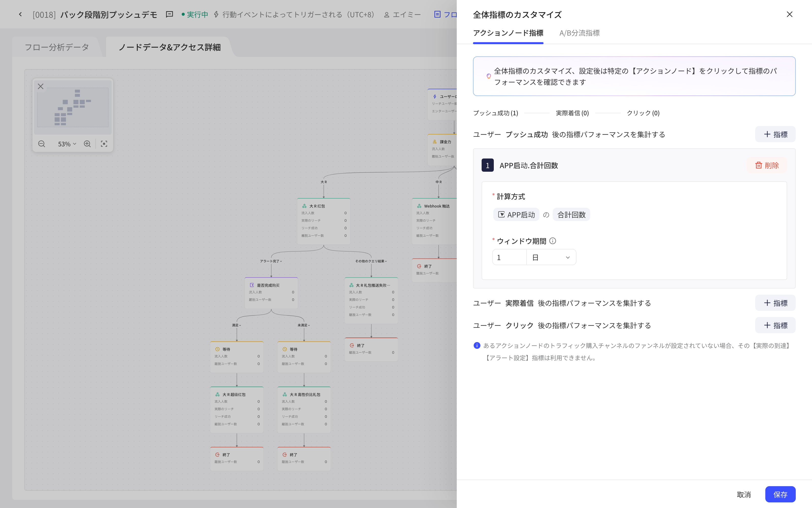Delete the APP启动.合計回数 metric
The width and height of the screenshot is (812, 508).
coord(767,165)
